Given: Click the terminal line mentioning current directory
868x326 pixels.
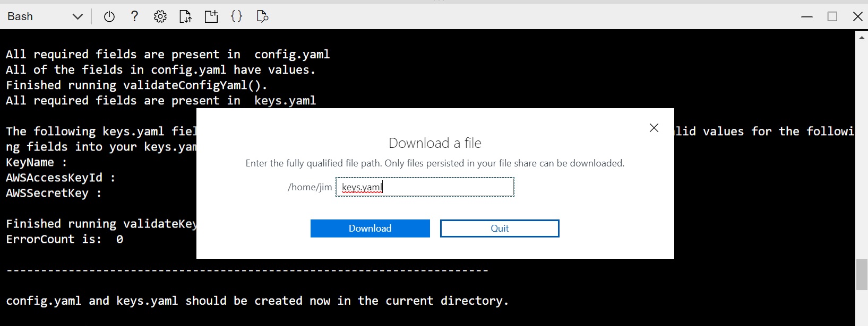Looking at the screenshot, I should [x=257, y=301].
